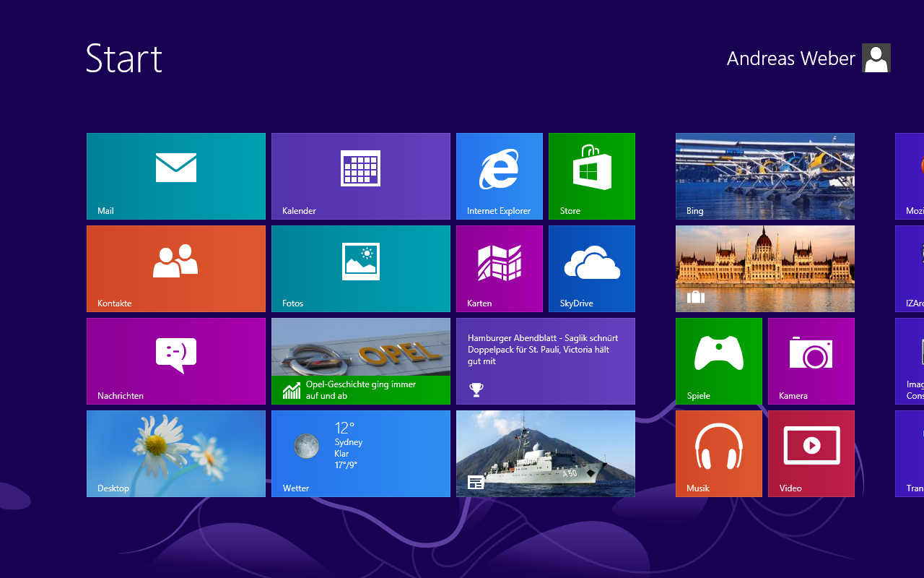Click the user profile picture
Viewport: 924px width, 578px height.
point(876,58)
